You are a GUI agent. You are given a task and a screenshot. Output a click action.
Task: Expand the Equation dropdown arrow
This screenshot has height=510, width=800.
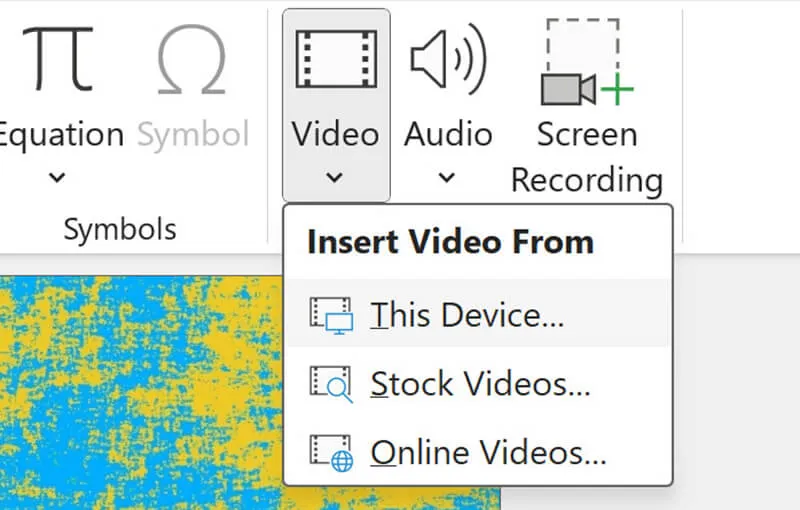click(x=57, y=178)
